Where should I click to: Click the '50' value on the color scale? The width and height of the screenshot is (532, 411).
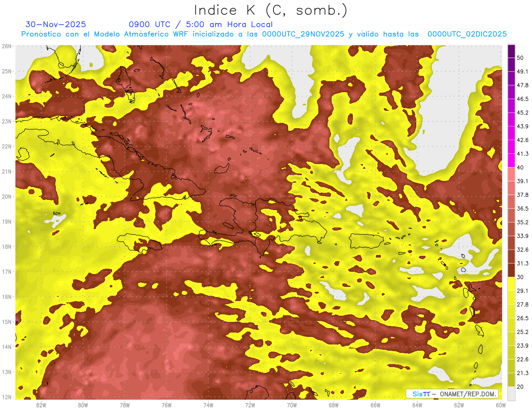520,58
